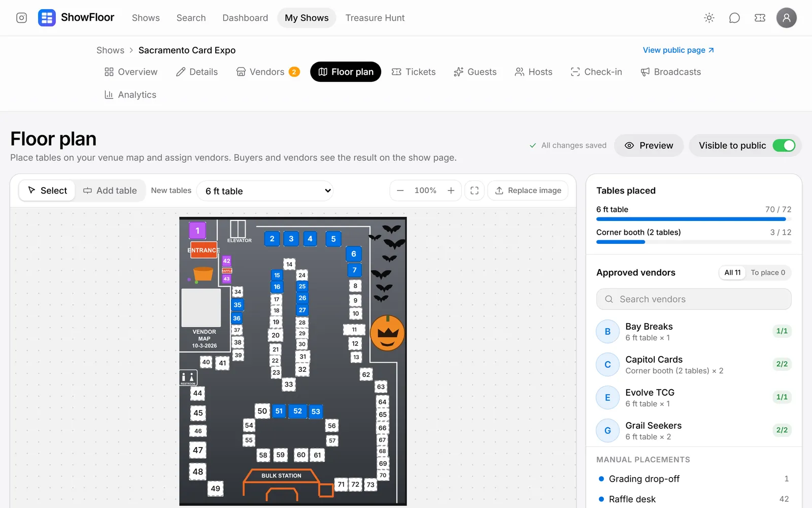Zoom out with the minus button
Viewport: 812px width, 508px height.
click(400, 190)
